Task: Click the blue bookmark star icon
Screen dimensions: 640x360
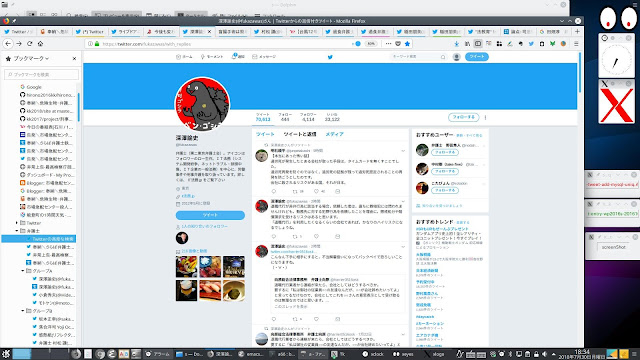Action: [x=407, y=44]
